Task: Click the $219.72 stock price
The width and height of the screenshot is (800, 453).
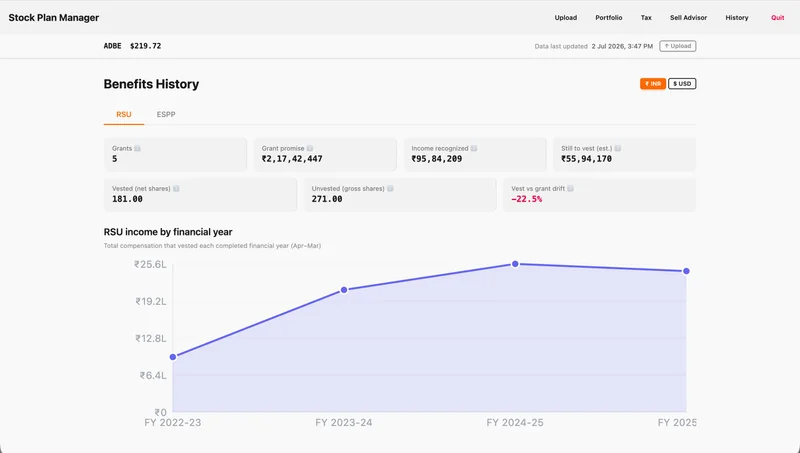Action: (x=145, y=46)
